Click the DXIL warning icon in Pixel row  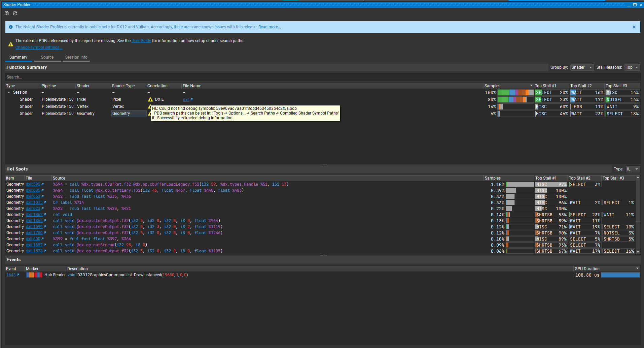[150, 99]
